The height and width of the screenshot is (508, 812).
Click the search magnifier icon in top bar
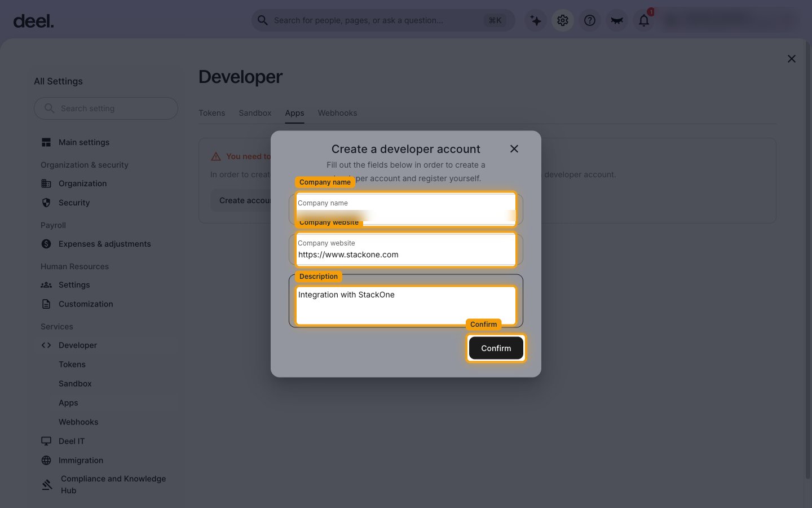263,20
